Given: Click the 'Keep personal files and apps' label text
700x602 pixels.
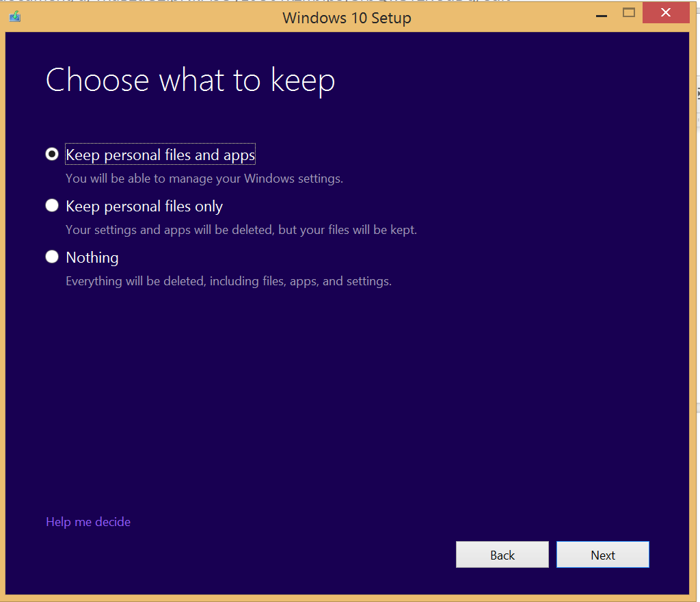Looking at the screenshot, I should (x=160, y=155).
